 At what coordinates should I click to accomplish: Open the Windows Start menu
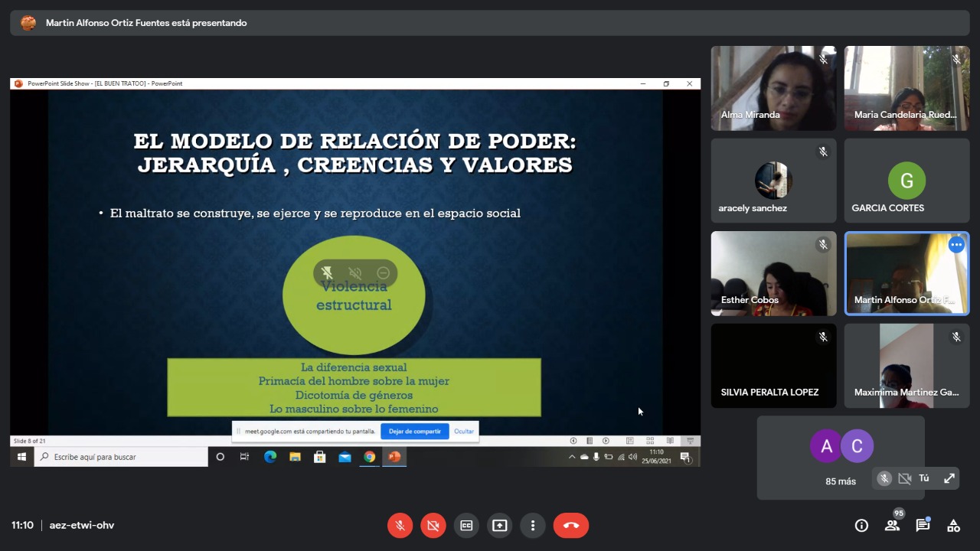[21, 457]
